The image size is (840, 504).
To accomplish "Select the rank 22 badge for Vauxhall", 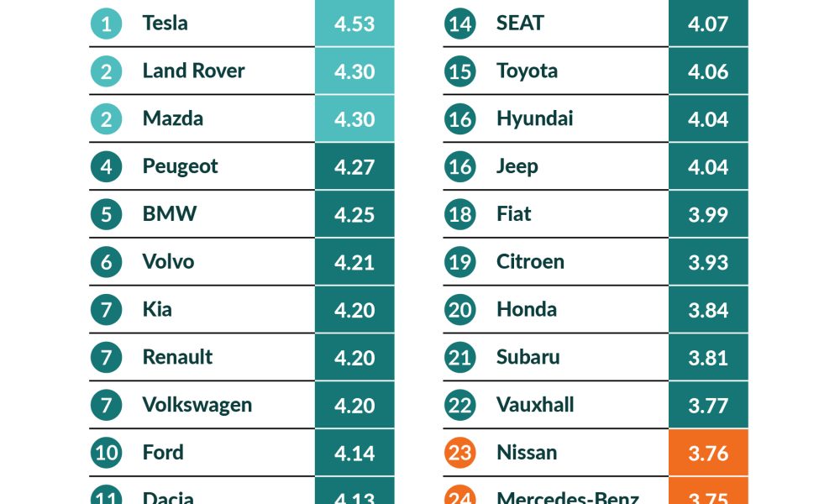I will click(x=459, y=406).
